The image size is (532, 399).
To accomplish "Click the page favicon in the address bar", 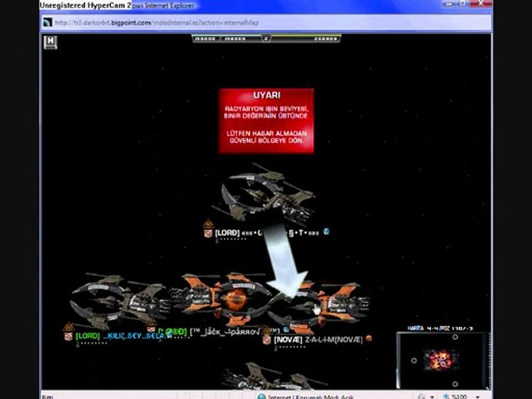I will click(x=48, y=23).
